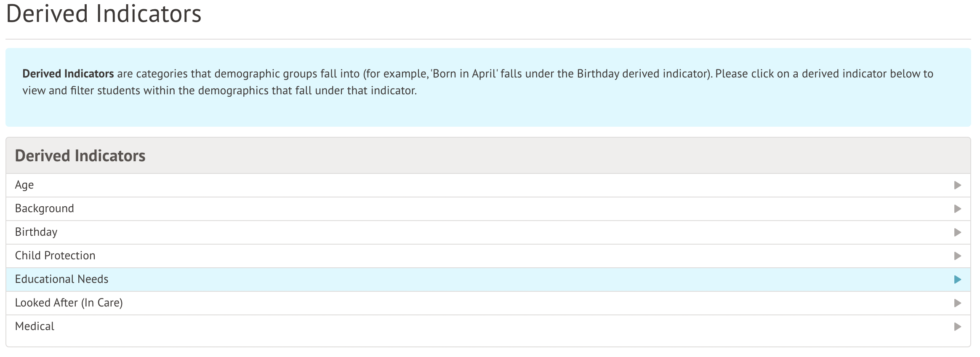The height and width of the screenshot is (357, 980).
Task: Click the large Derived Indicators page title
Action: [104, 13]
